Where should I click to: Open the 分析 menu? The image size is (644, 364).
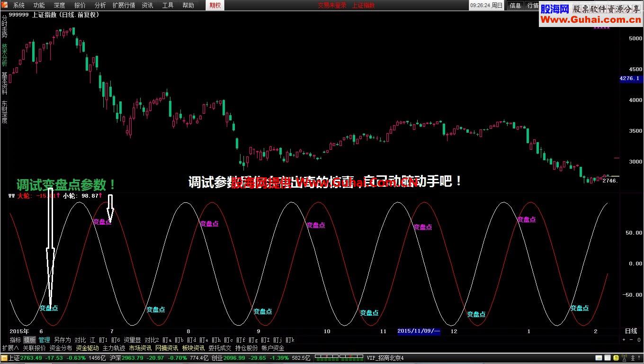(100, 5)
